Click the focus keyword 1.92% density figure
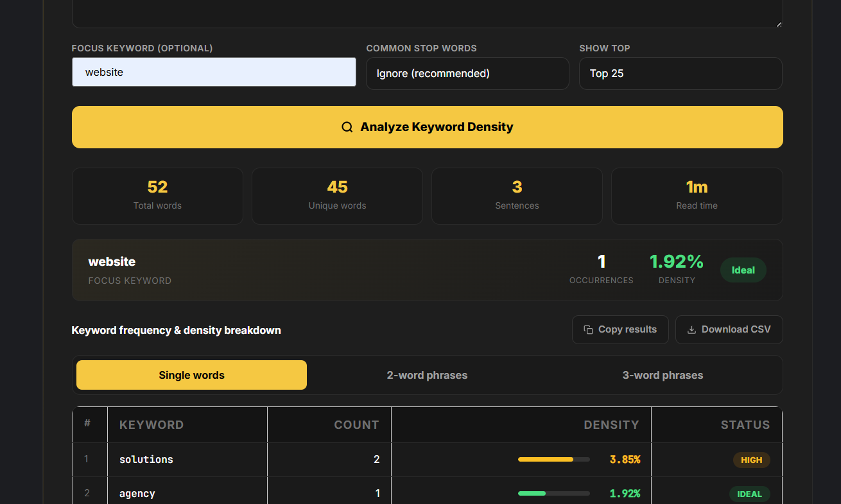The height and width of the screenshot is (504, 841). click(x=677, y=261)
